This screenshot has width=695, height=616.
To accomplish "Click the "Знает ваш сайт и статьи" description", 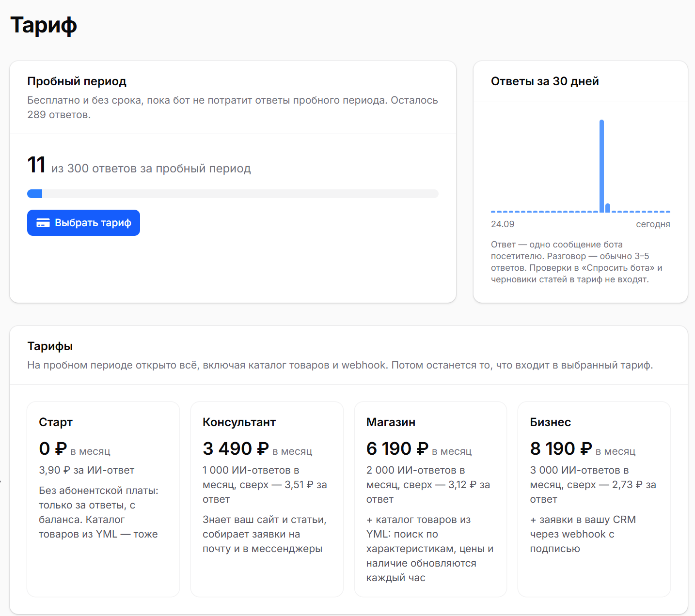I will click(x=265, y=534).
